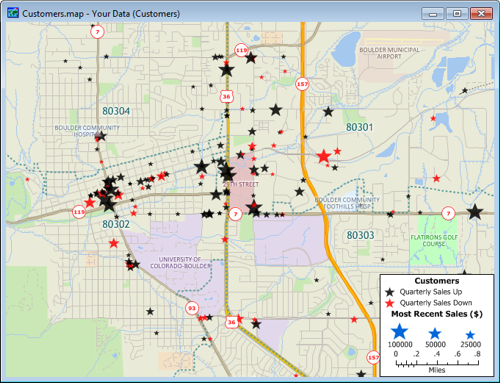Click the red star south of 80302 label
The width and height of the screenshot is (500, 383).
[114, 243]
